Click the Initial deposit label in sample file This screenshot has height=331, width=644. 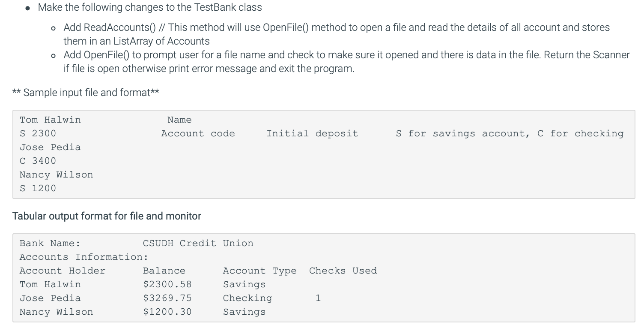313,133
